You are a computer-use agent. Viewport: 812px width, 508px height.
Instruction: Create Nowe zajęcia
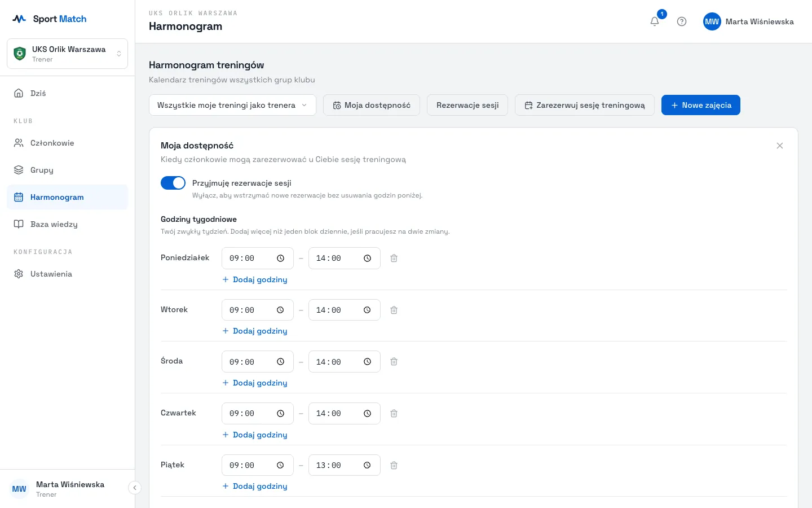coord(701,105)
